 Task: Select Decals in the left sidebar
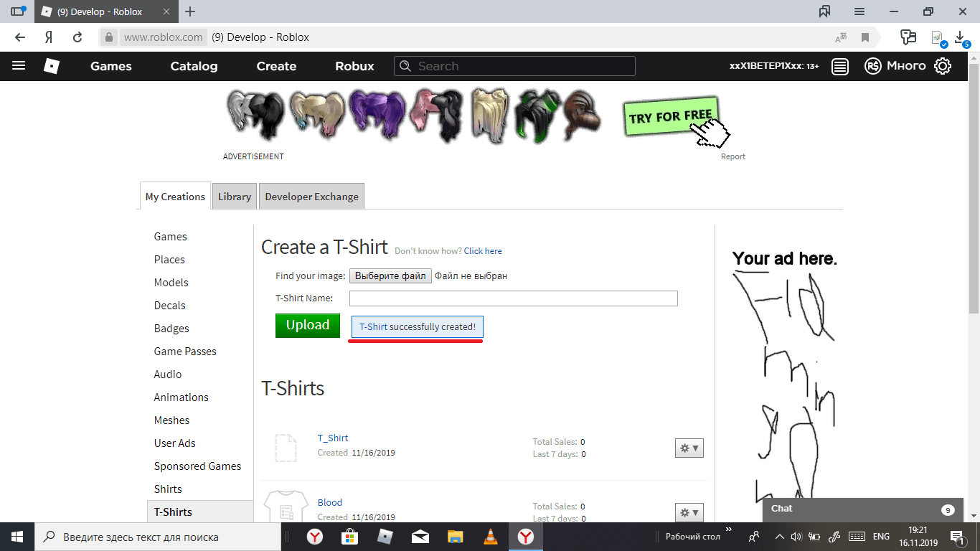(x=169, y=306)
